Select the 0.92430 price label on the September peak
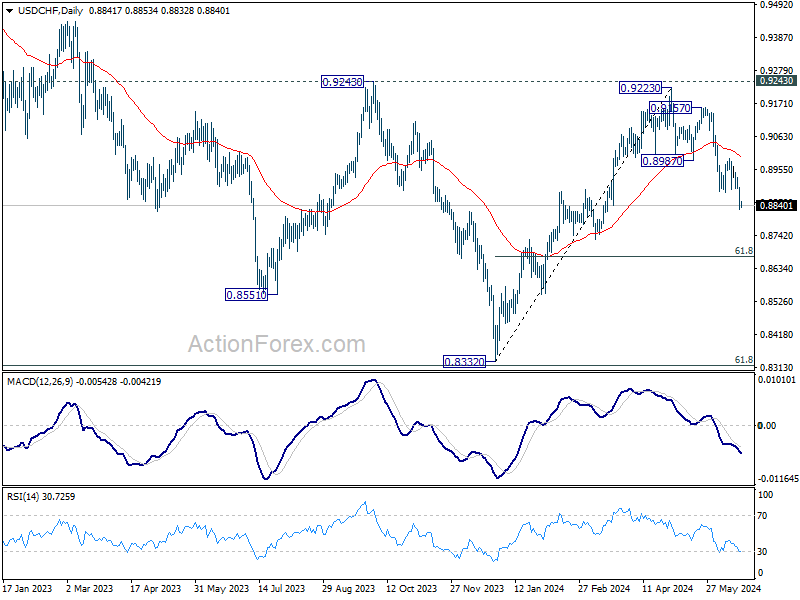The image size is (800, 600). tap(342, 82)
